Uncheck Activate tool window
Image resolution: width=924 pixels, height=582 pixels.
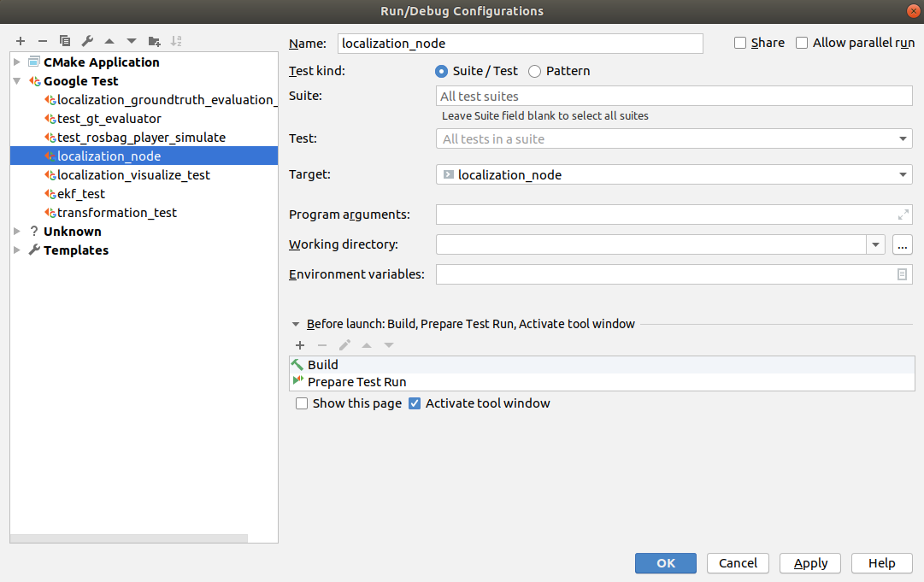tap(415, 403)
